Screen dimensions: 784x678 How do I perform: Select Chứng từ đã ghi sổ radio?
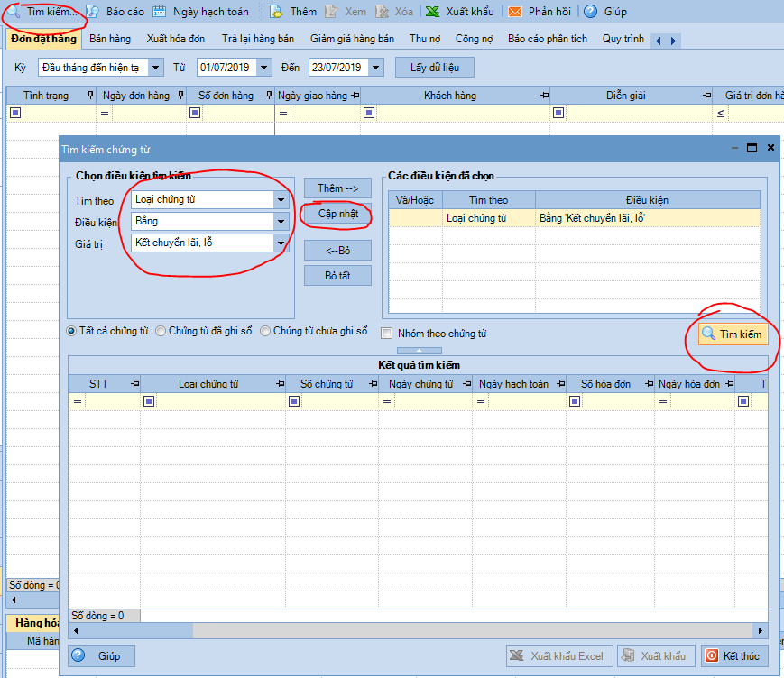(161, 331)
